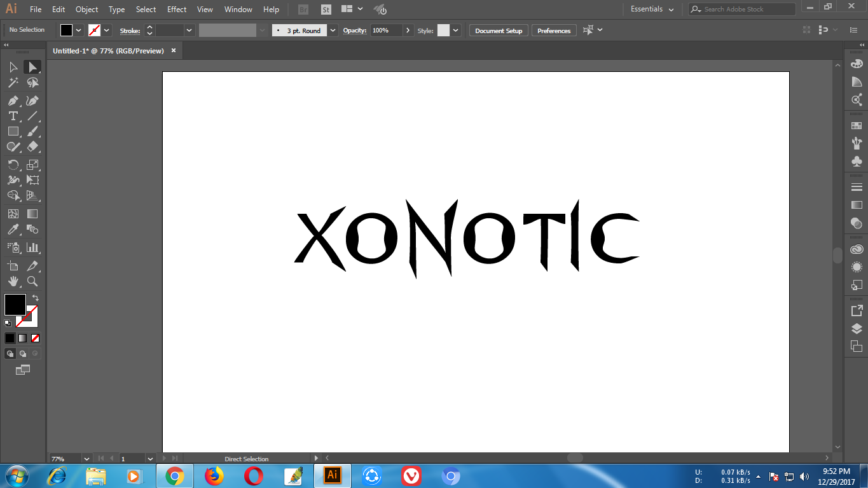Click the Preferences button

click(554, 31)
